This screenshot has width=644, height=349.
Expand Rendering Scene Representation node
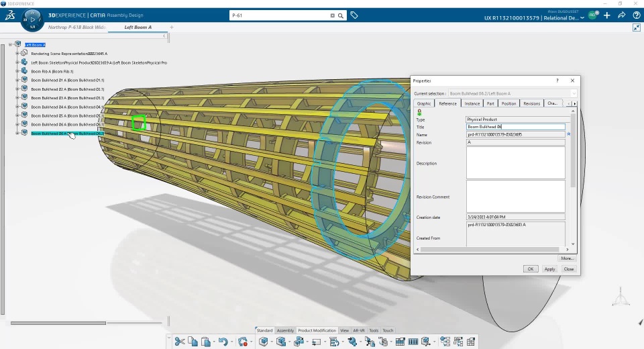[x=17, y=53]
